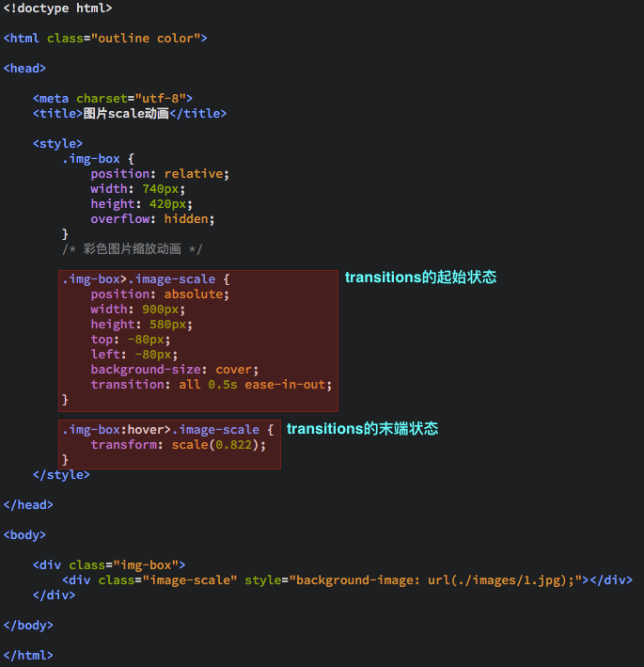Screen dimensions: 644x667
Task: Click the background-size: cover; line
Action: point(174,370)
